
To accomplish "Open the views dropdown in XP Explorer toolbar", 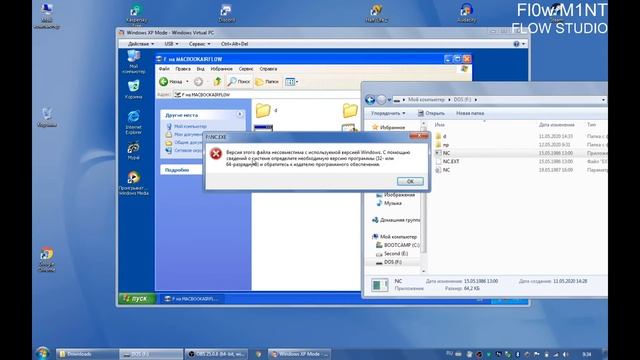I will [291, 82].
